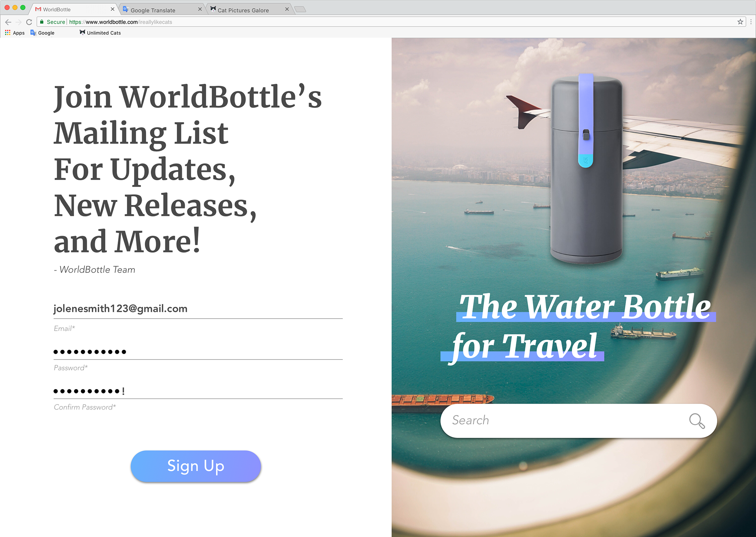Reload the page with refresh icon

point(29,22)
